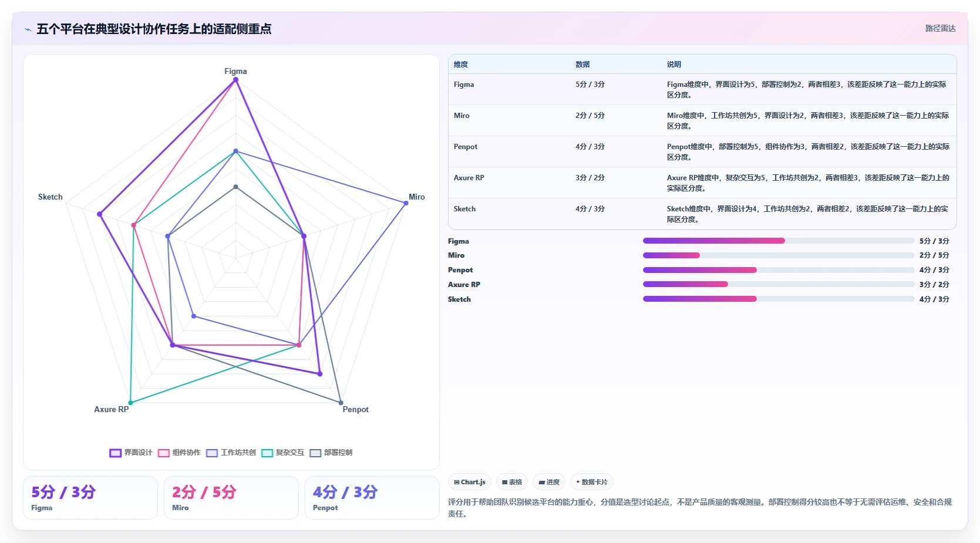Image resolution: width=980 pixels, height=543 pixels.
Task: Click the Miro axis label on the radar chart
Action: [x=417, y=197]
